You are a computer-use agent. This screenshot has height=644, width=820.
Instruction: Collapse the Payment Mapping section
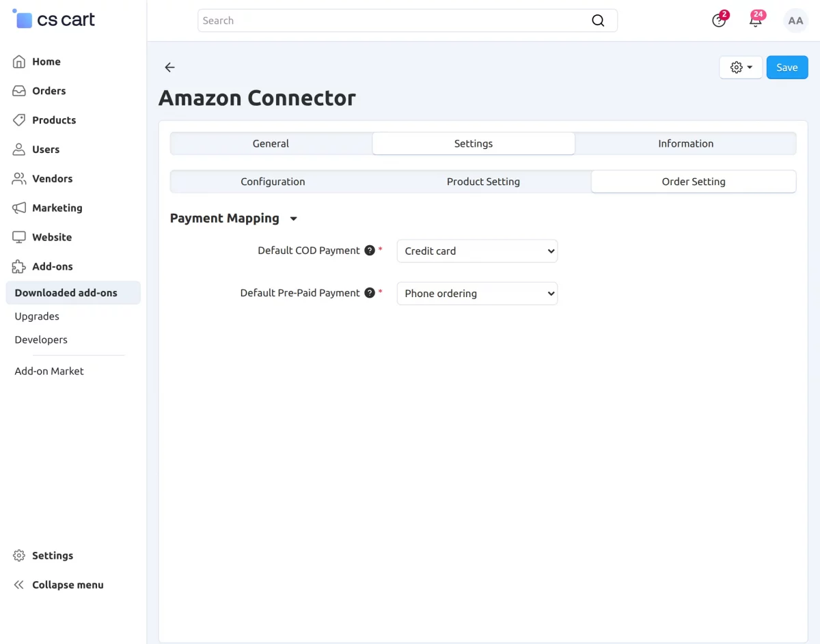[x=294, y=219]
